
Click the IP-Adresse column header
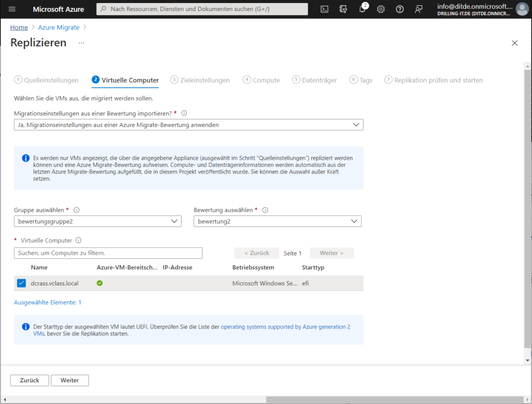pyautogui.click(x=178, y=268)
